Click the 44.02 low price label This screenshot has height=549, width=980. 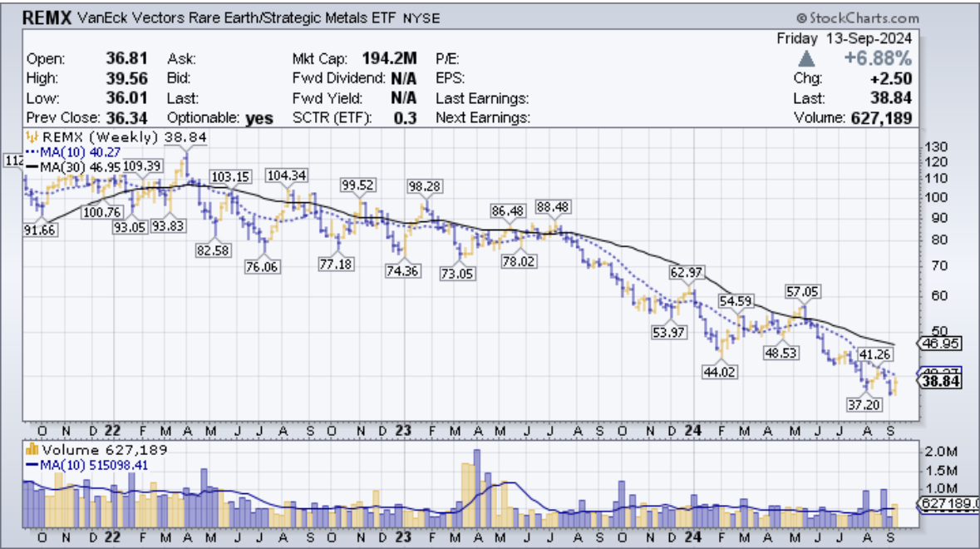click(x=719, y=372)
